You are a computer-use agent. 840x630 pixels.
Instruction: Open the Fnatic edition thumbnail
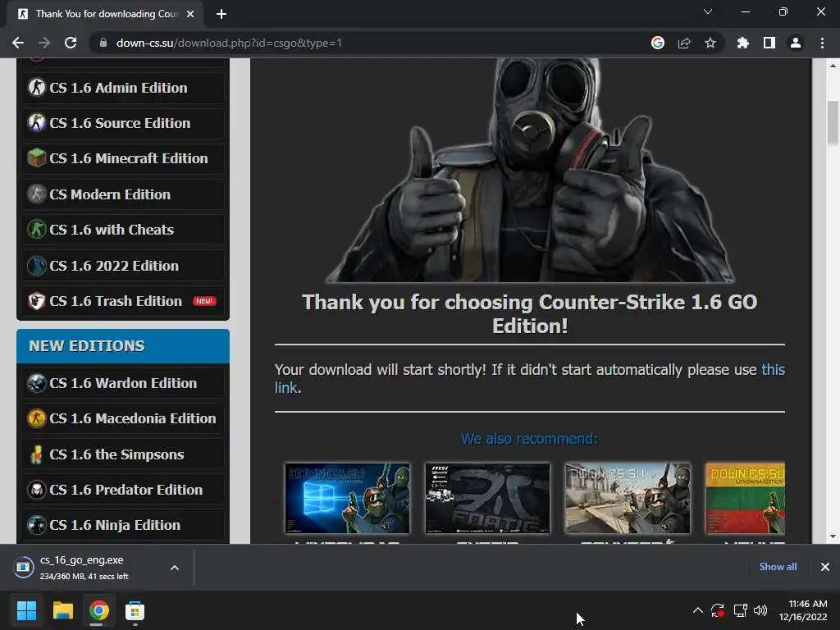click(x=487, y=498)
